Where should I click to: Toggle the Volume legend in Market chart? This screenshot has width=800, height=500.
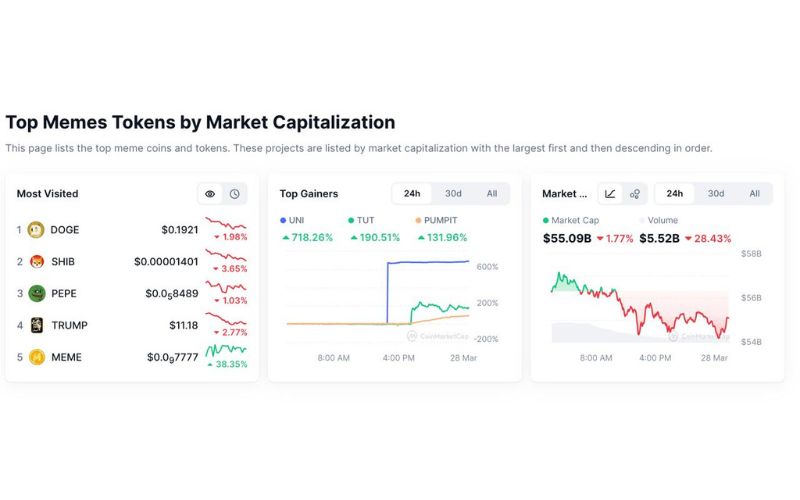pos(661,220)
